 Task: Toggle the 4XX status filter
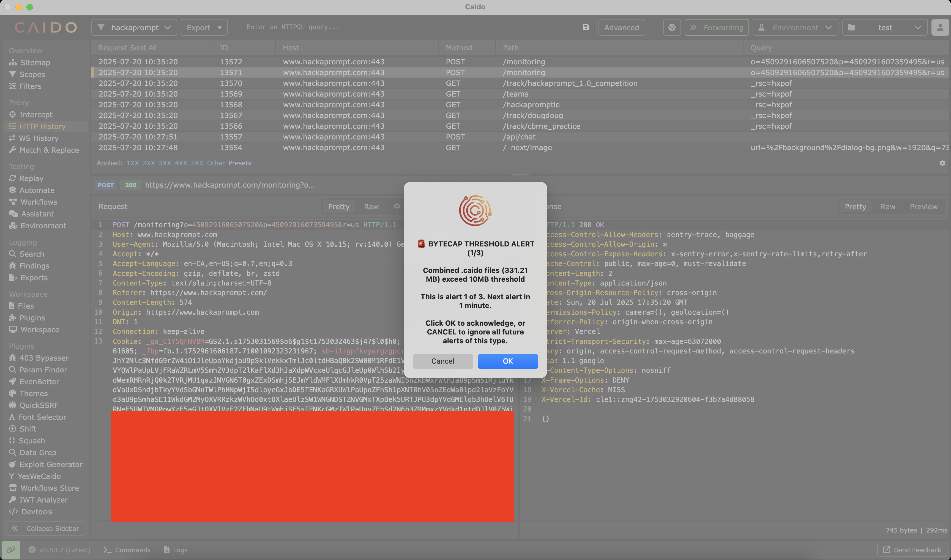[181, 163]
